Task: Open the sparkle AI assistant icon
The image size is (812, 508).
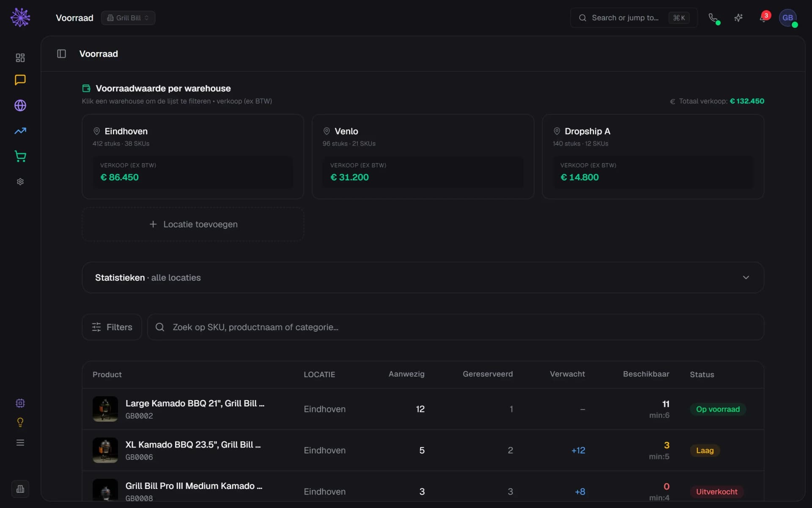Action: coord(738,18)
